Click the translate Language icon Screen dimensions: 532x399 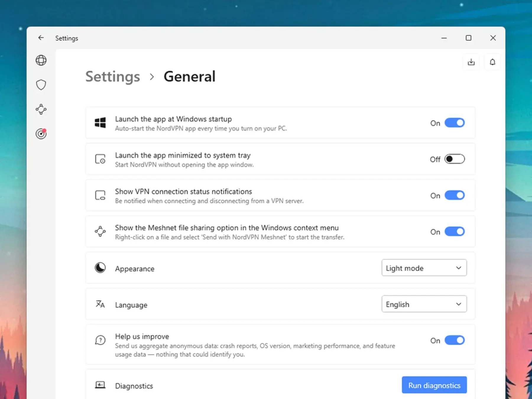click(x=100, y=304)
